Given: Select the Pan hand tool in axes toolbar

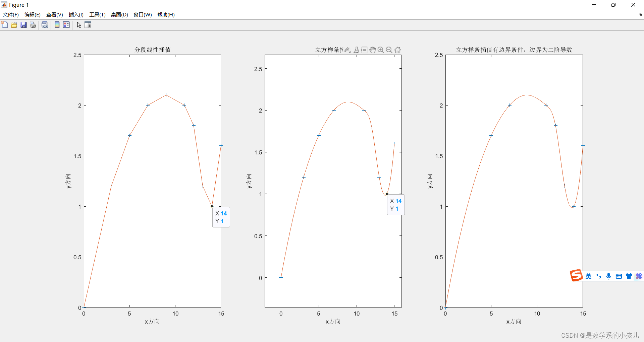Looking at the screenshot, I should click(373, 50).
